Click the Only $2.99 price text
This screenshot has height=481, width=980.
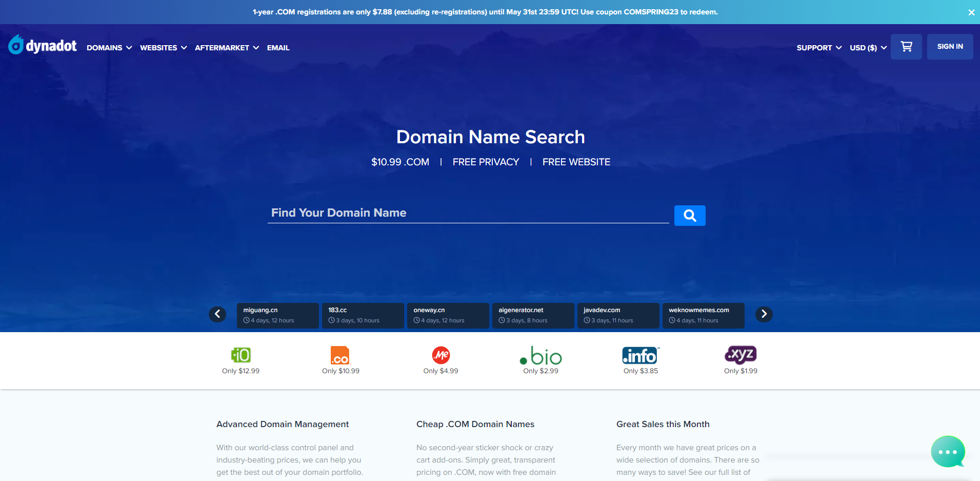click(x=541, y=371)
